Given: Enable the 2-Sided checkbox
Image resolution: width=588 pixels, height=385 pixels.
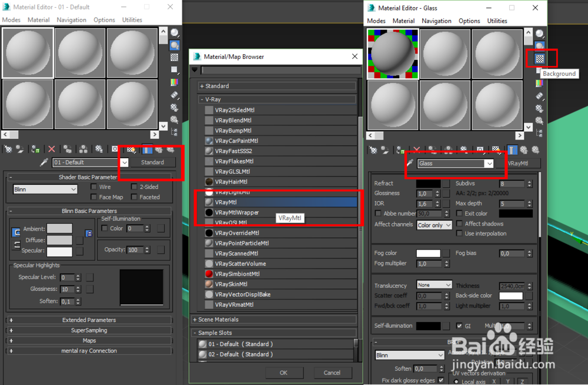Looking at the screenshot, I should [134, 187].
